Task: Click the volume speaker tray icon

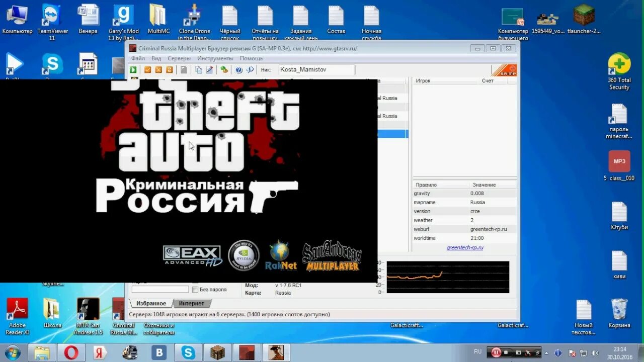Action: coord(595,352)
